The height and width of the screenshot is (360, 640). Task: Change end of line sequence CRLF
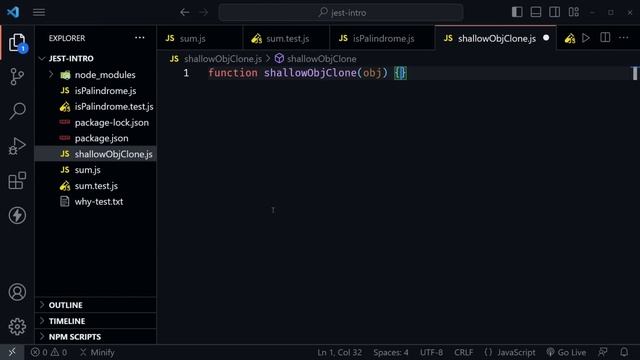(x=464, y=352)
